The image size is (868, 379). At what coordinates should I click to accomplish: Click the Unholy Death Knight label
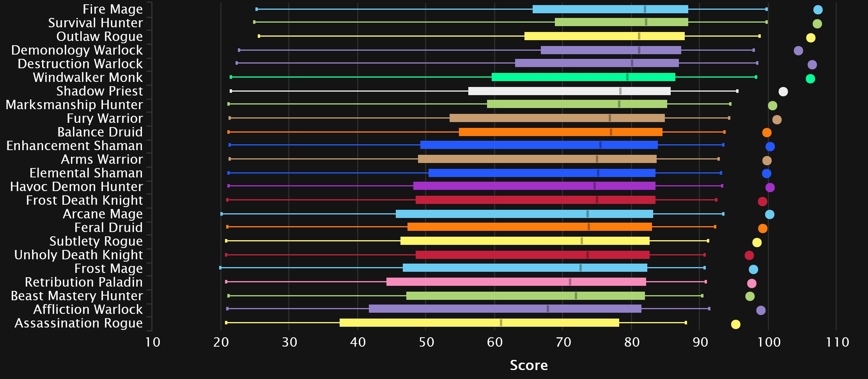78,255
